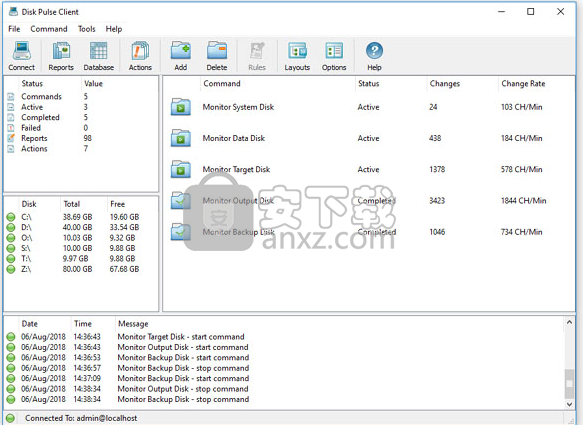Select log entry at 14:36:53

285,358
